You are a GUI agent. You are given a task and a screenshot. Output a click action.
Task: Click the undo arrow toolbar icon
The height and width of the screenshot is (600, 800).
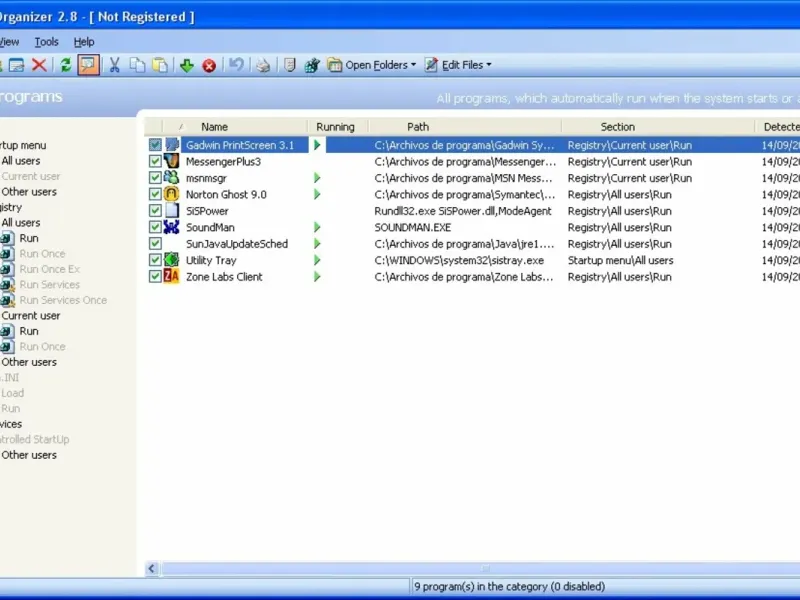236,65
